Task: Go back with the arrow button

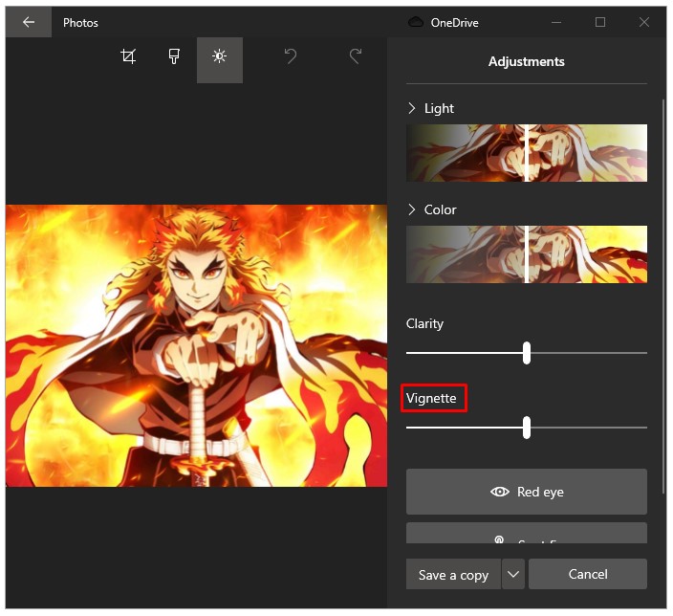Action: click(x=29, y=22)
